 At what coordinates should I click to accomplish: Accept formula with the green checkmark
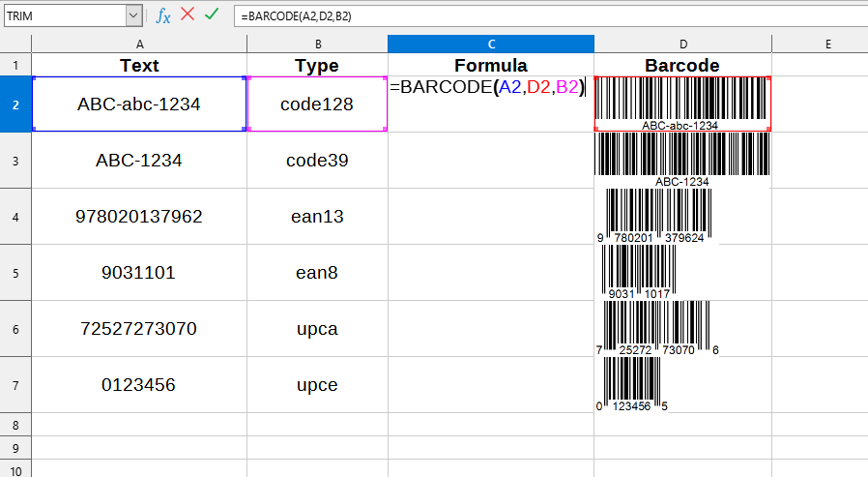(212, 15)
